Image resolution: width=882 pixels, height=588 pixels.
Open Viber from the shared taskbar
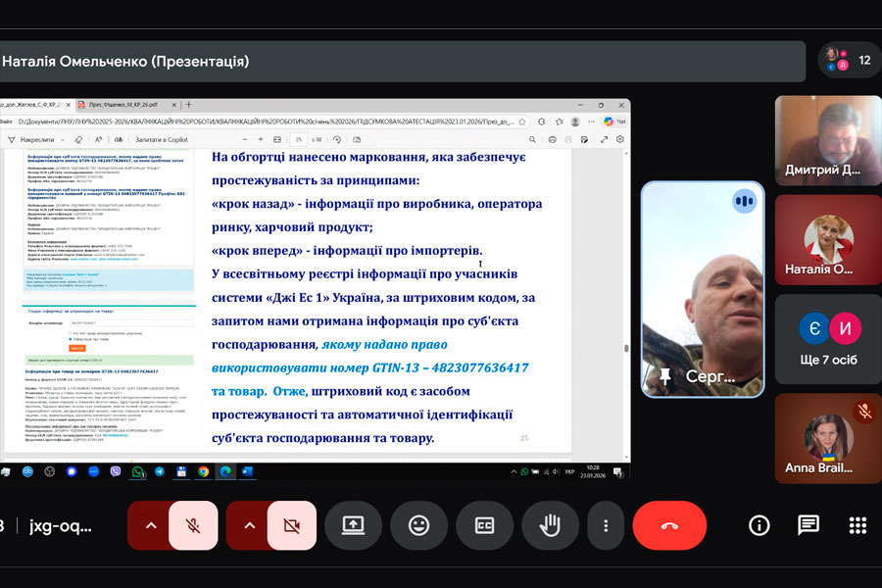point(116,471)
